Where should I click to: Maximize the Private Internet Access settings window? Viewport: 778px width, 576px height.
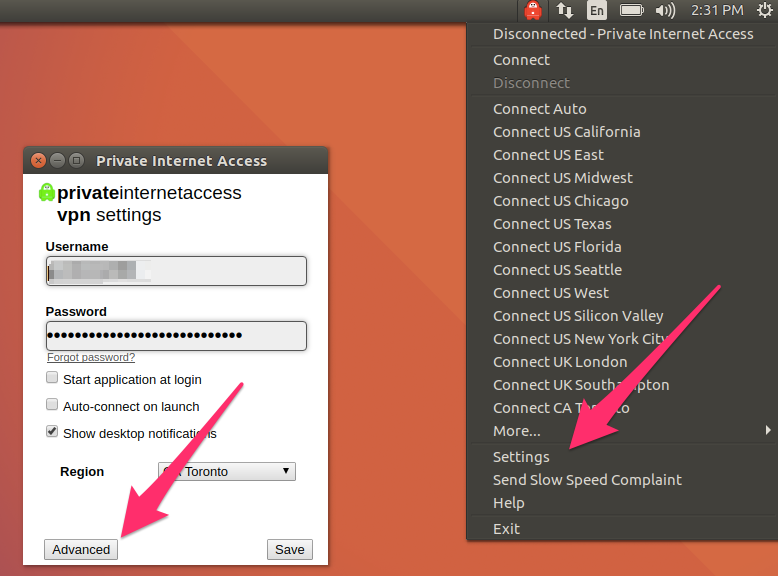(76, 160)
